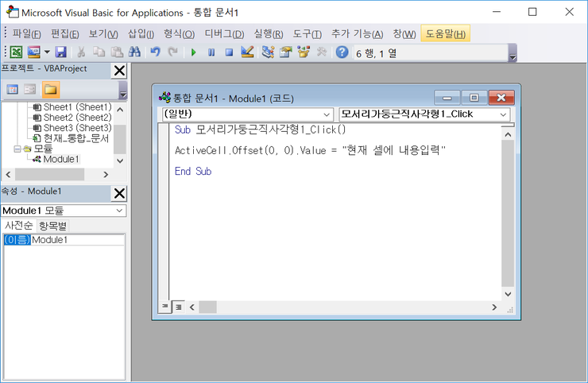Click the Find binoculars icon

134,52
